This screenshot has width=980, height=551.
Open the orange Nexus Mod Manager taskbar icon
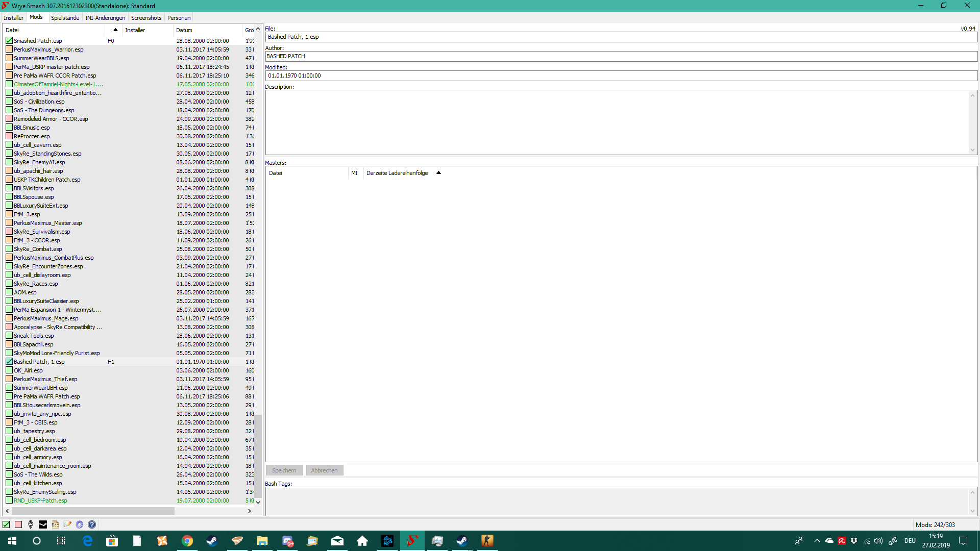[x=162, y=541]
